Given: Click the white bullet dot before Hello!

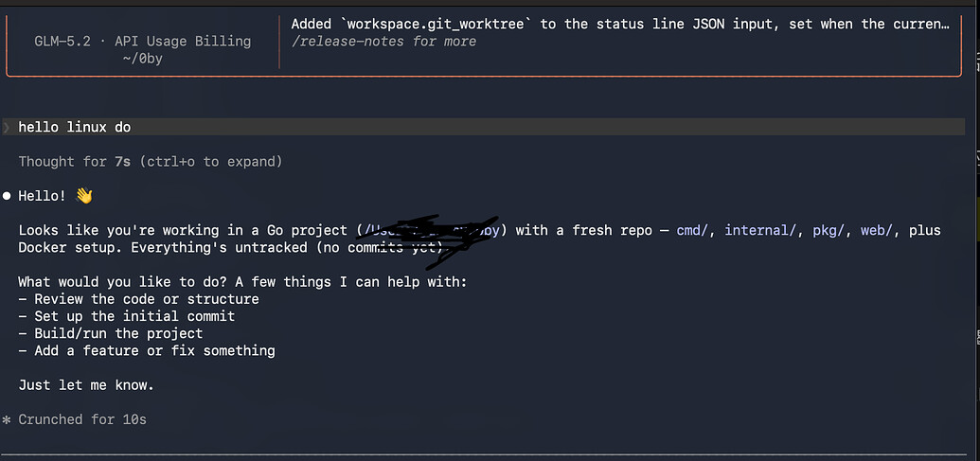Looking at the screenshot, I should pos(7,196).
